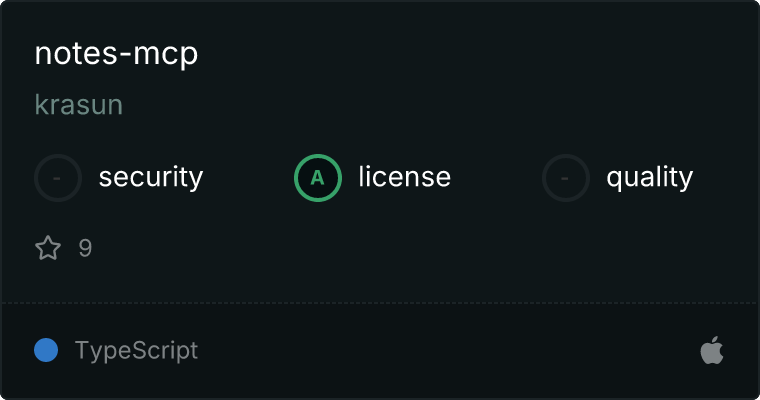Click the blue TypeScript language dot
The width and height of the screenshot is (760, 400).
[46, 350]
